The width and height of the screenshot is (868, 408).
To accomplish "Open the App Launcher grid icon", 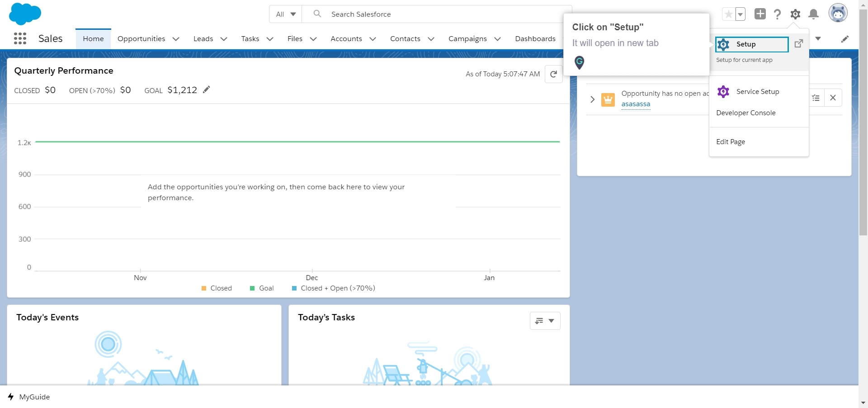I will point(20,38).
